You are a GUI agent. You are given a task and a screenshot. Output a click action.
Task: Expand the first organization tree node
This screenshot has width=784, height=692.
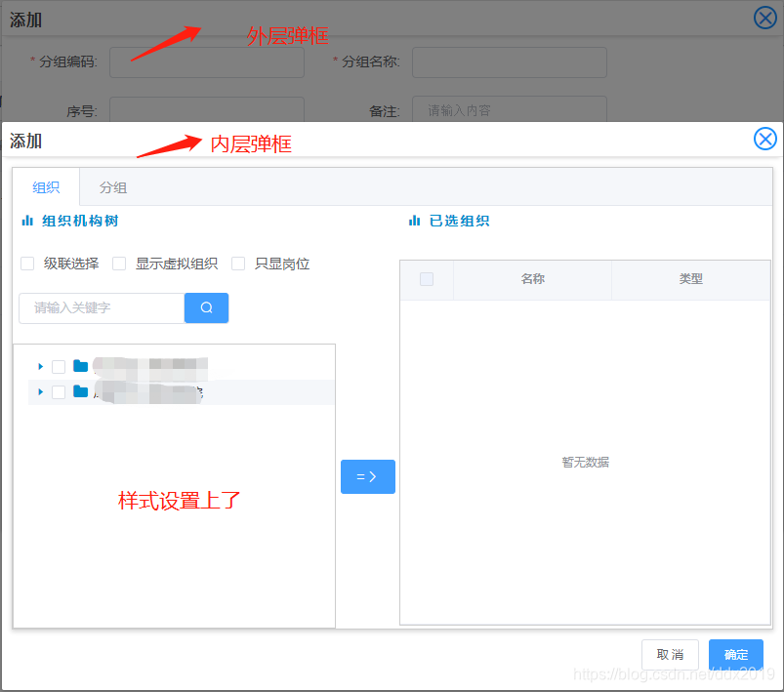(x=40, y=366)
